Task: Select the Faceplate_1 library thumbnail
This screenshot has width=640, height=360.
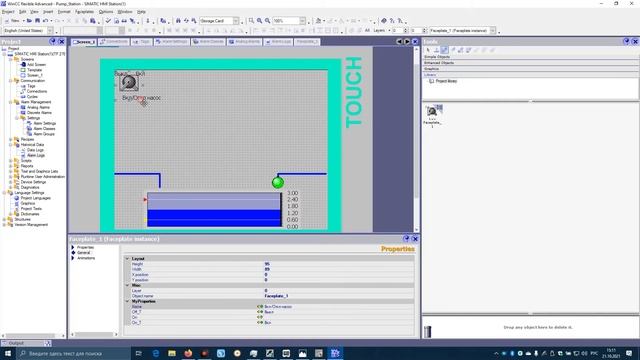Action: click(433, 115)
